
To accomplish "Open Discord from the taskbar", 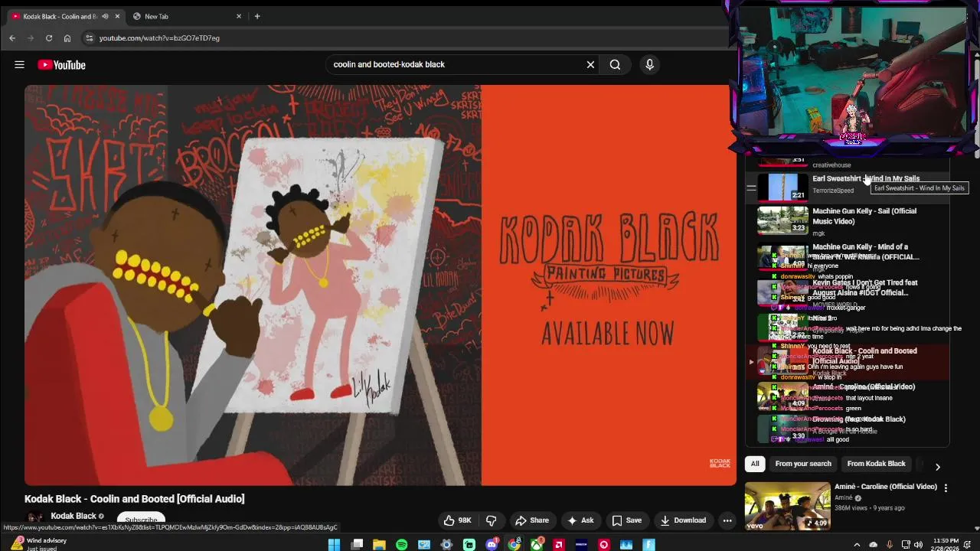I will (x=492, y=545).
